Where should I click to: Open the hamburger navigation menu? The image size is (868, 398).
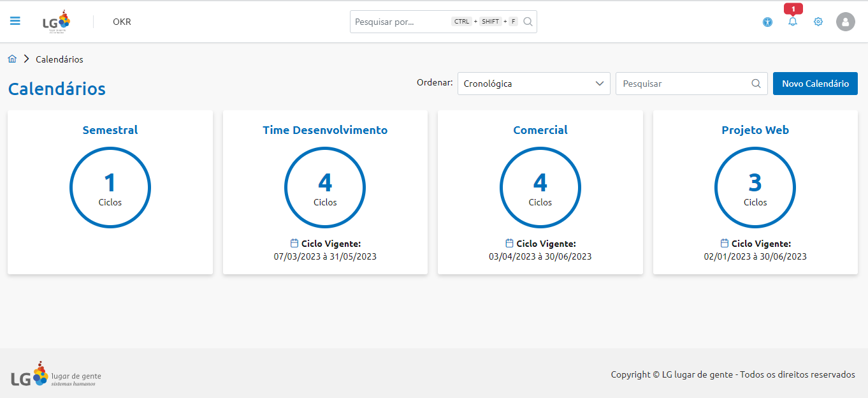[15, 21]
